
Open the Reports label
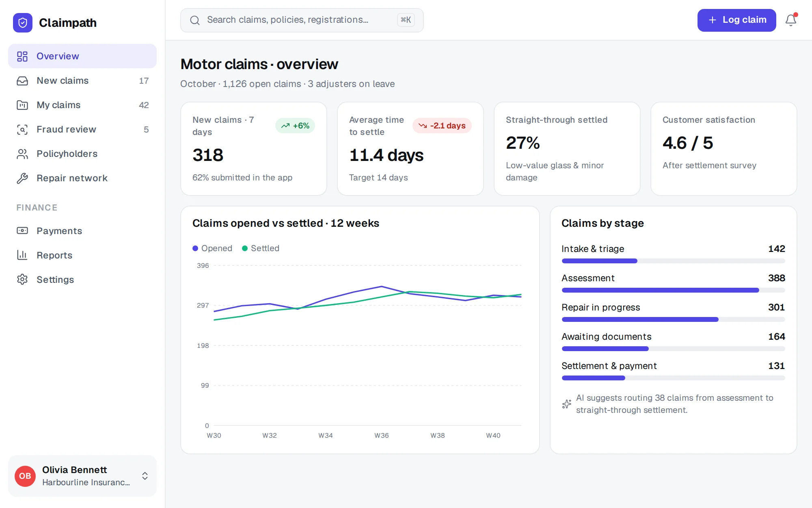[54, 255]
